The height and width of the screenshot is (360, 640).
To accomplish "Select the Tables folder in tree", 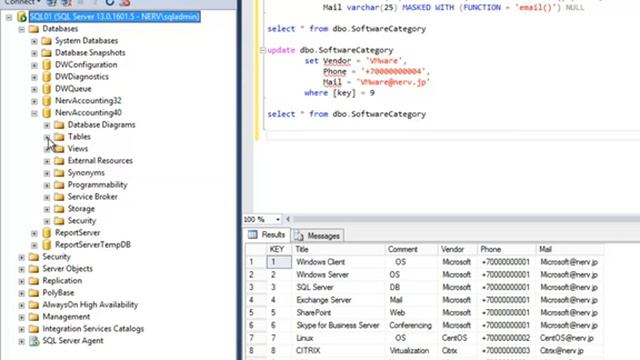I will pyautogui.click(x=79, y=137).
